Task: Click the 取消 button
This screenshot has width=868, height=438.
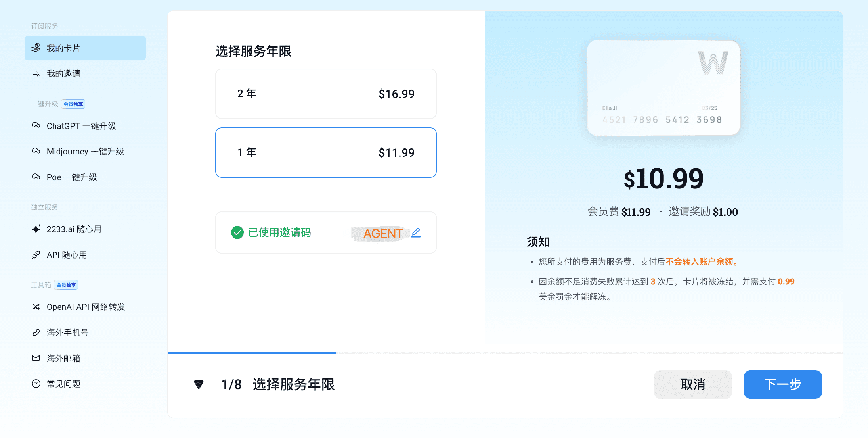Action: [x=693, y=384]
